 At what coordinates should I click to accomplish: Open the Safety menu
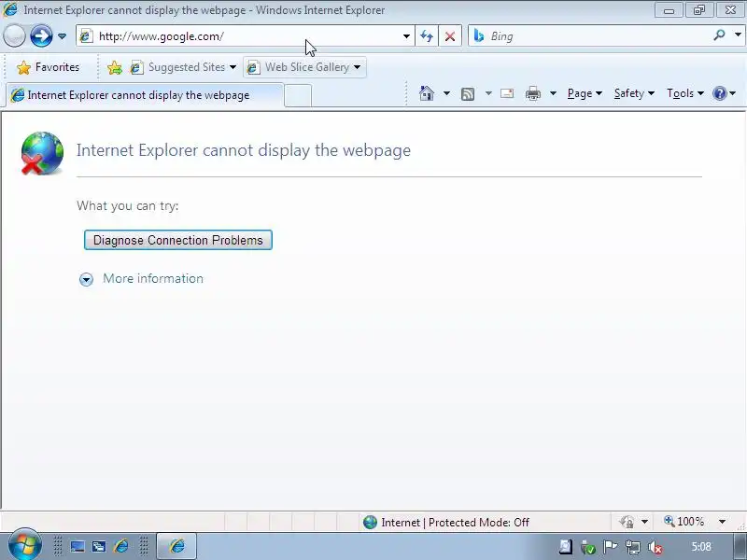(634, 93)
